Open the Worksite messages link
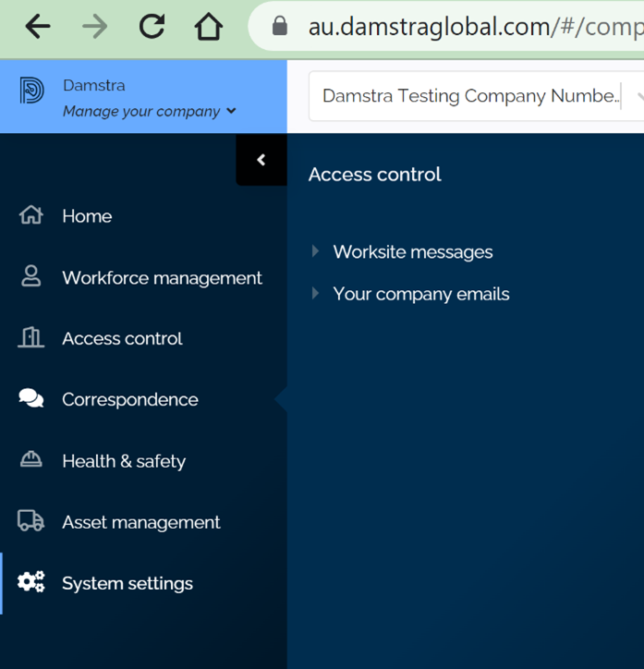This screenshot has width=644, height=669. 412,252
